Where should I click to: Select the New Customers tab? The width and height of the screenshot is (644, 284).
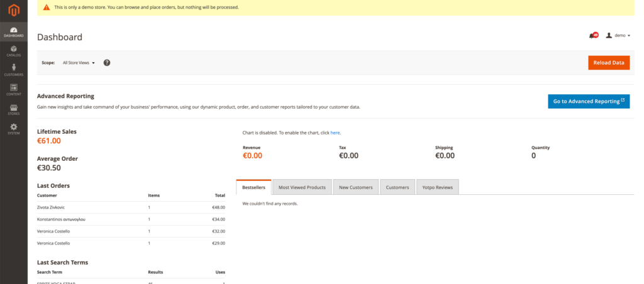tap(355, 187)
